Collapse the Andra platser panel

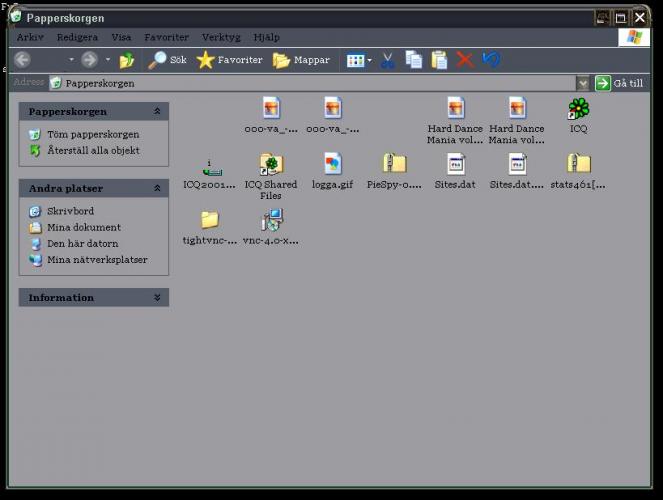(157, 188)
